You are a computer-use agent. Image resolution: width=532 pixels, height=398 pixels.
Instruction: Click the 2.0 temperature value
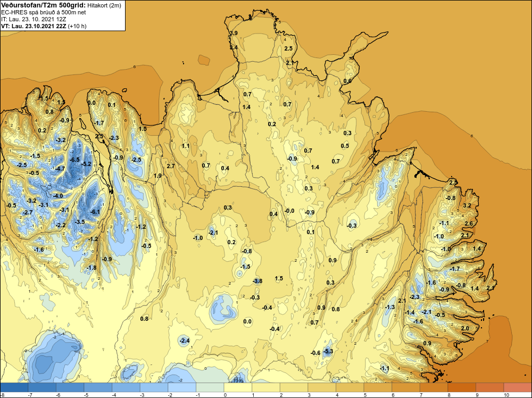(465, 328)
